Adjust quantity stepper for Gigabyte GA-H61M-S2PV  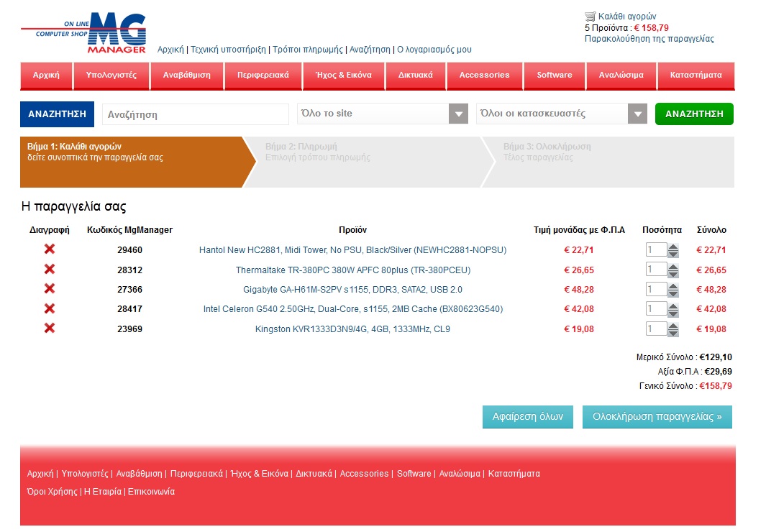[673, 290]
